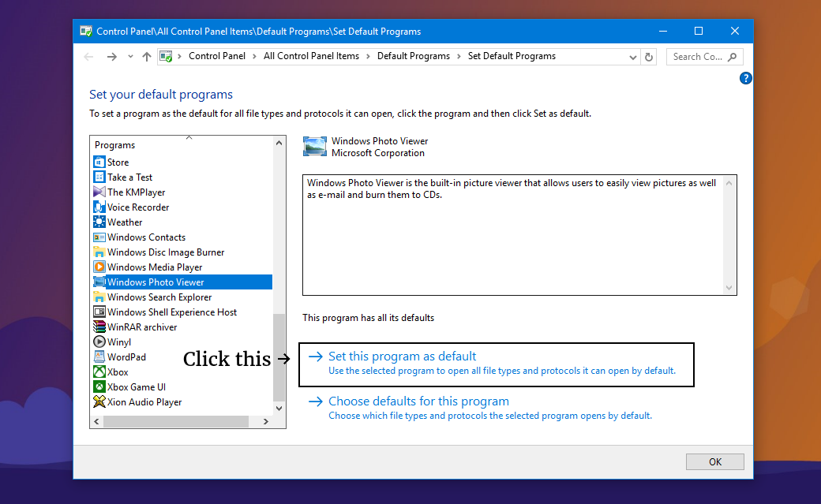Open Control Panel breadcrumb
Screen dimensions: 821x504
217,56
